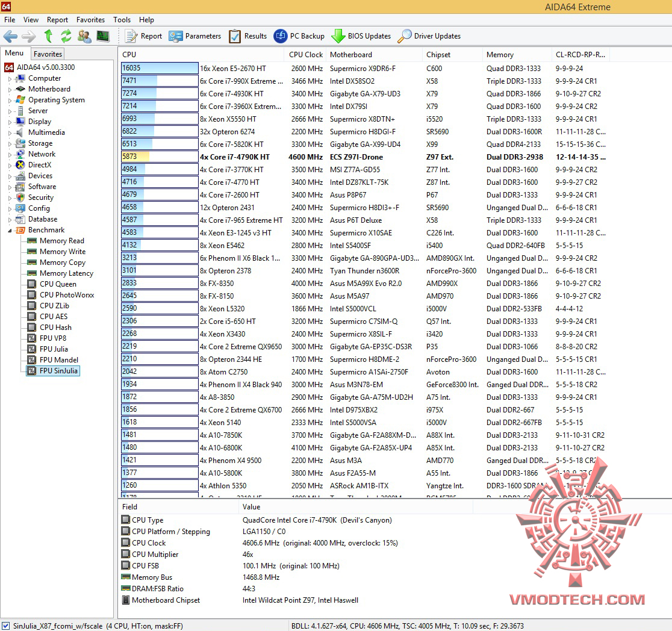The width and height of the screenshot is (672, 631).
Task: Select the Software tree icon
Action: [20, 187]
